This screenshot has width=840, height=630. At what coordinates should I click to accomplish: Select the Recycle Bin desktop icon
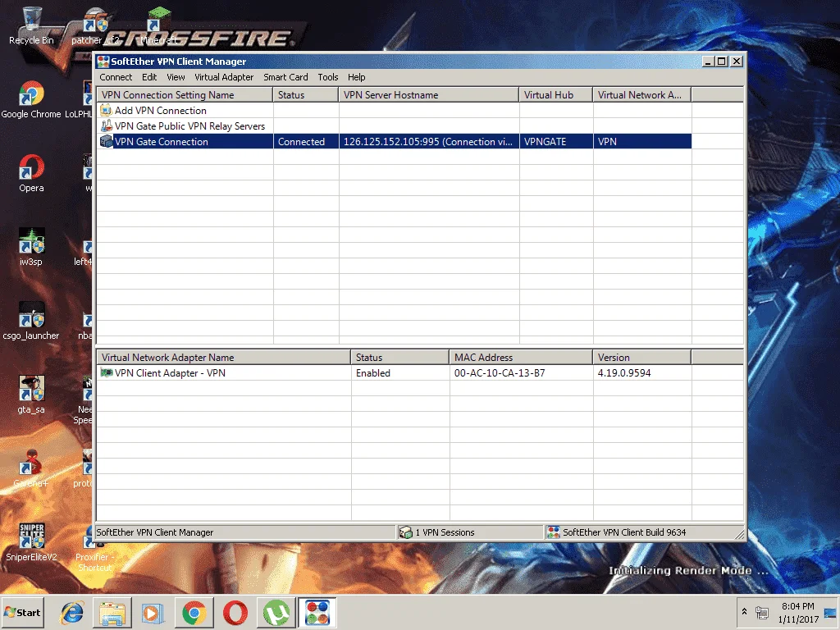click(32, 25)
